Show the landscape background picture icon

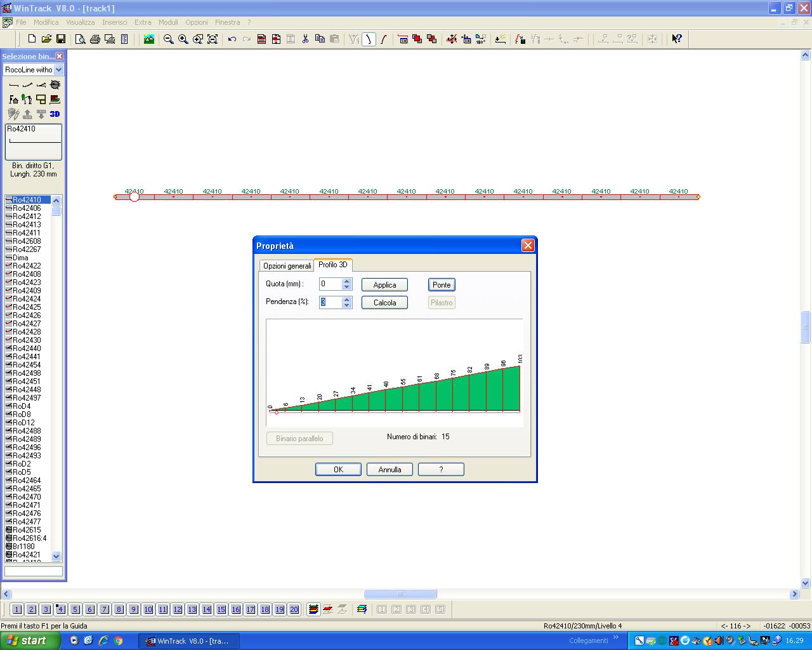pos(149,39)
